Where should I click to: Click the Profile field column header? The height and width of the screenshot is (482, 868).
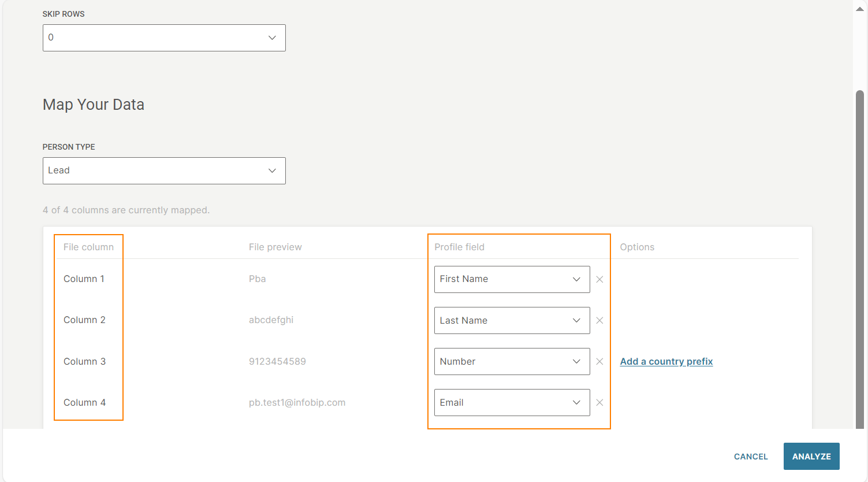pos(459,247)
